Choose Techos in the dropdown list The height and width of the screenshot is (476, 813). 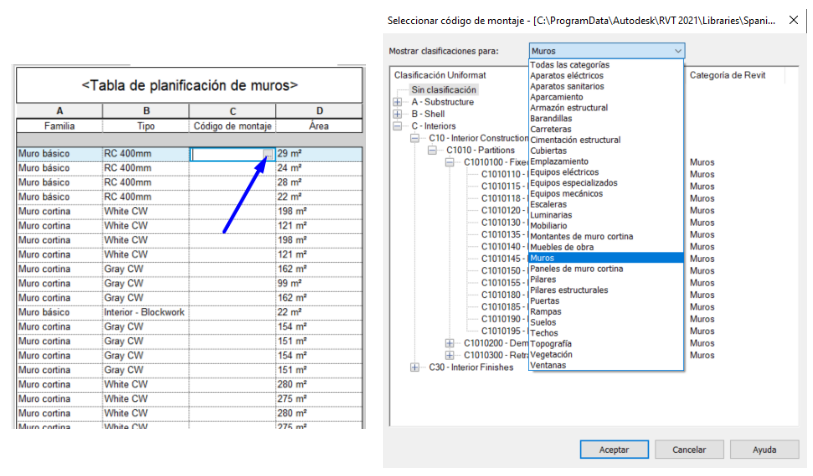(x=606, y=333)
